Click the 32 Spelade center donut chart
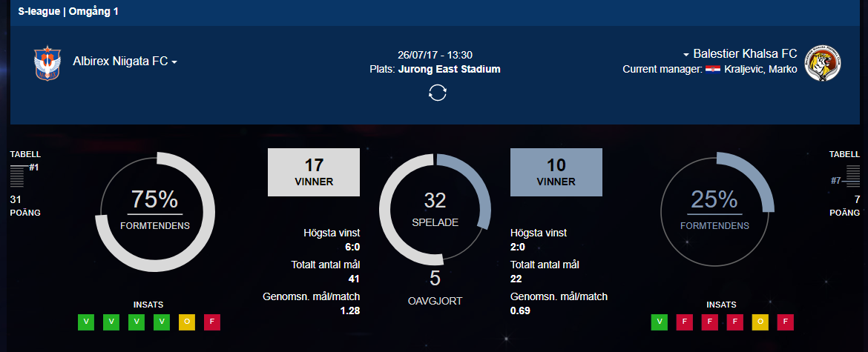Screen dimensions: 868x352 coord(435,207)
